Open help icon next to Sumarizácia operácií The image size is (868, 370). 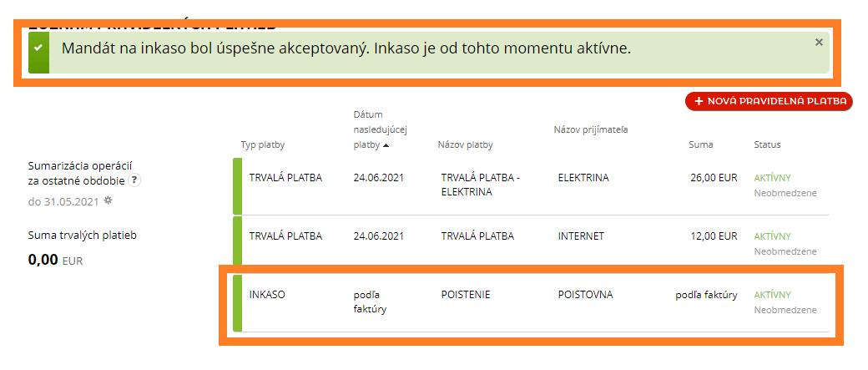pos(134,180)
